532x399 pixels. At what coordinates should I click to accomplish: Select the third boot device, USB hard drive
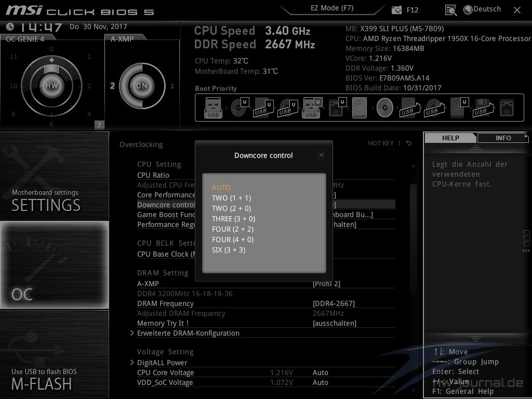[264, 108]
